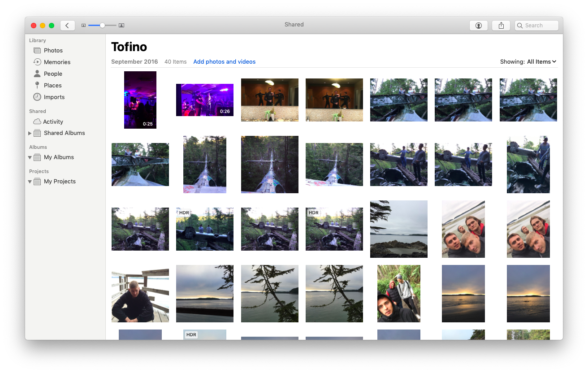Click the Memories icon in sidebar
This screenshot has width=588, height=373.
pos(37,62)
